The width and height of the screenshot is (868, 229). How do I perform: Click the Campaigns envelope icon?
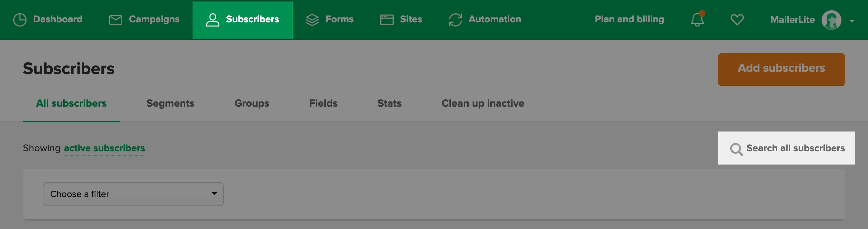pos(115,20)
